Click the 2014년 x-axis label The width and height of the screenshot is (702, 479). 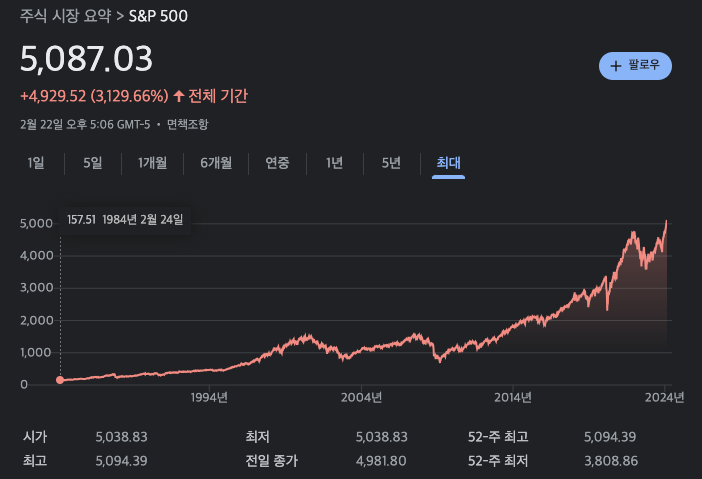coord(513,397)
